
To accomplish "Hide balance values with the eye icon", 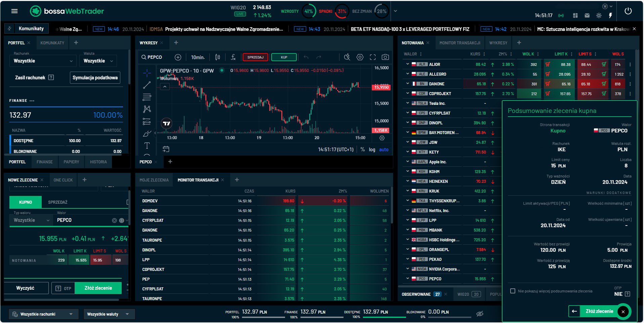I will tap(480, 314).
